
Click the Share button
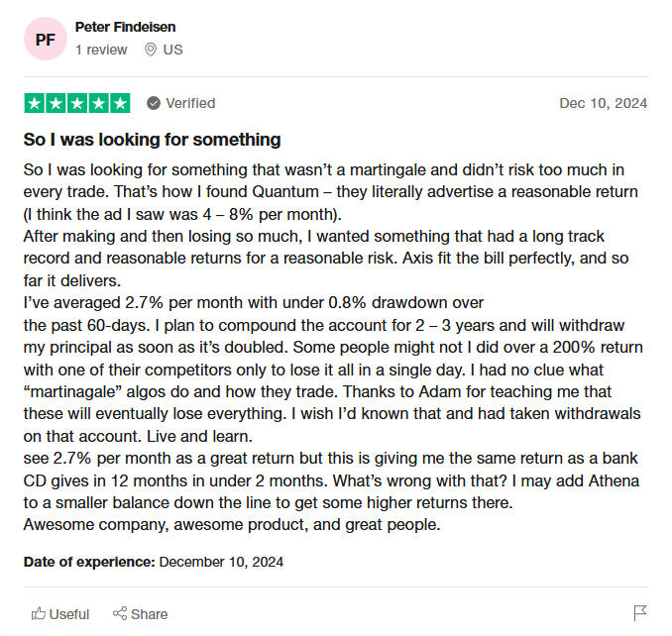(x=140, y=614)
